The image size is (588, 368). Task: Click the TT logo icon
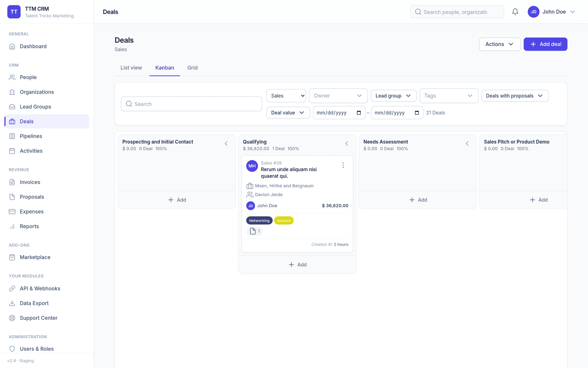click(14, 12)
